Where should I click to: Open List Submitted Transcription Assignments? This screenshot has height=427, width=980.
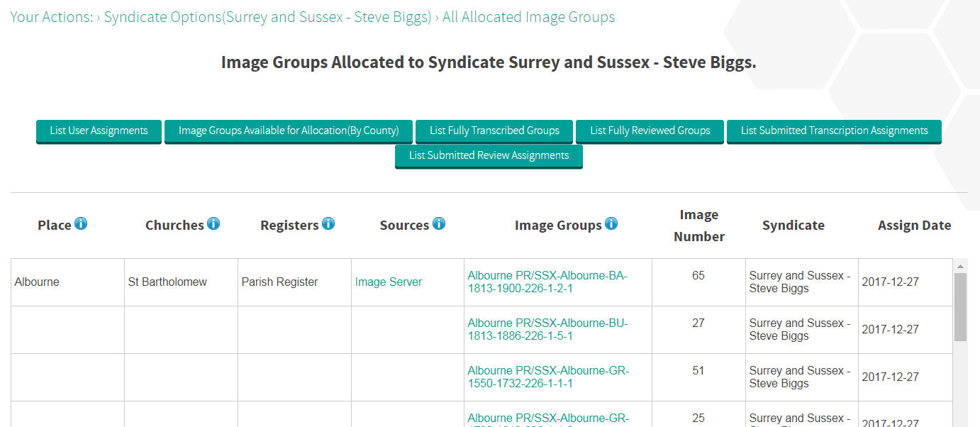tap(834, 131)
